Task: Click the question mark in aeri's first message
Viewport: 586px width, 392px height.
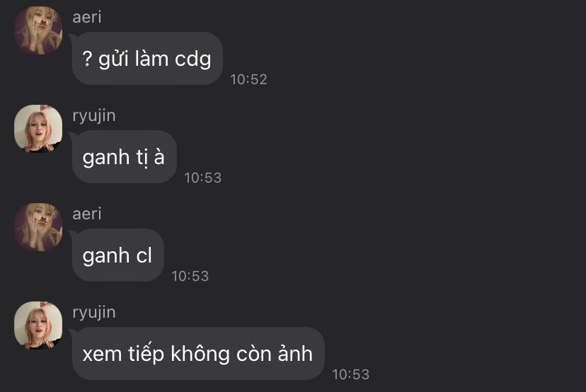Action: click(87, 58)
